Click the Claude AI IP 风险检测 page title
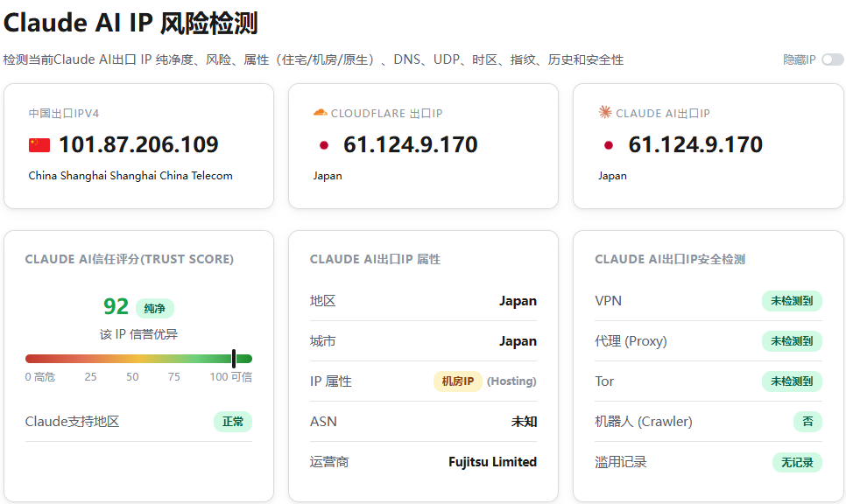Image resolution: width=846 pixels, height=504 pixels. pyautogui.click(x=130, y=23)
